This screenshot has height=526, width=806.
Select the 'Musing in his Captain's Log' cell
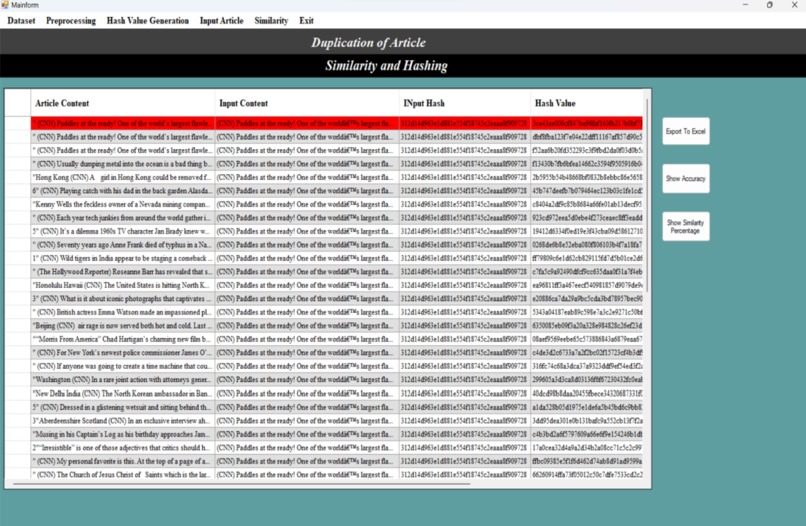[x=122, y=434]
